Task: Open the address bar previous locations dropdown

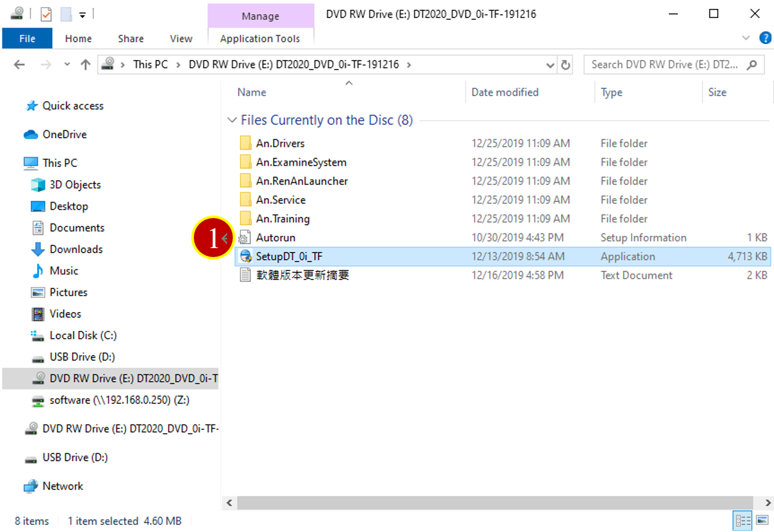Action: point(551,65)
